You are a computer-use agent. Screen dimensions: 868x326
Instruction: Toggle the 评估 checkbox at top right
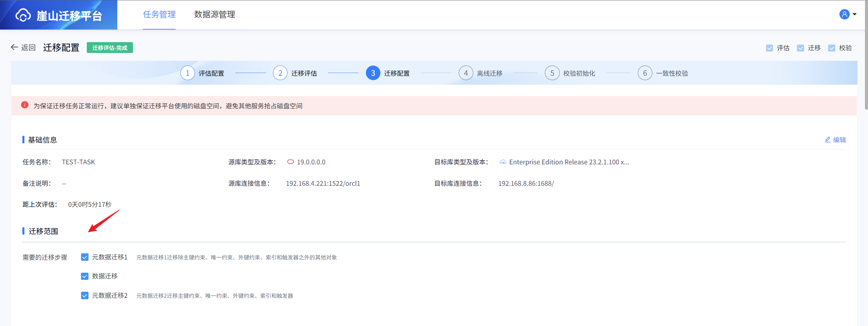[x=770, y=48]
